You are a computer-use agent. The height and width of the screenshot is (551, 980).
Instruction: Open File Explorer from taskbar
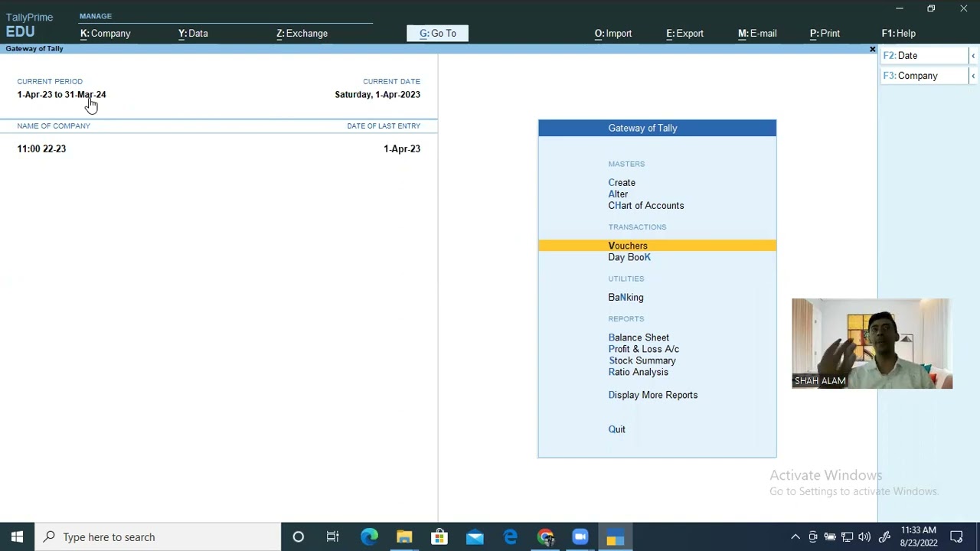[404, 537]
